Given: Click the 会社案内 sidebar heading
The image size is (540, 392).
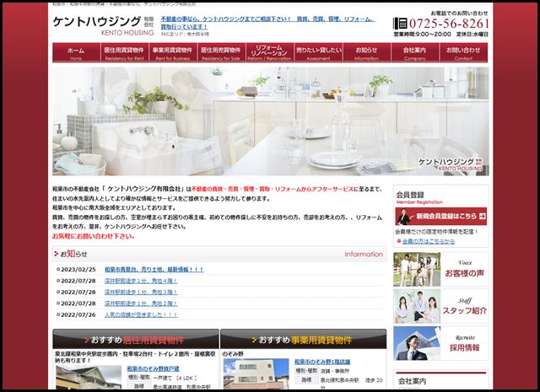Looking at the screenshot, I should (413, 381).
